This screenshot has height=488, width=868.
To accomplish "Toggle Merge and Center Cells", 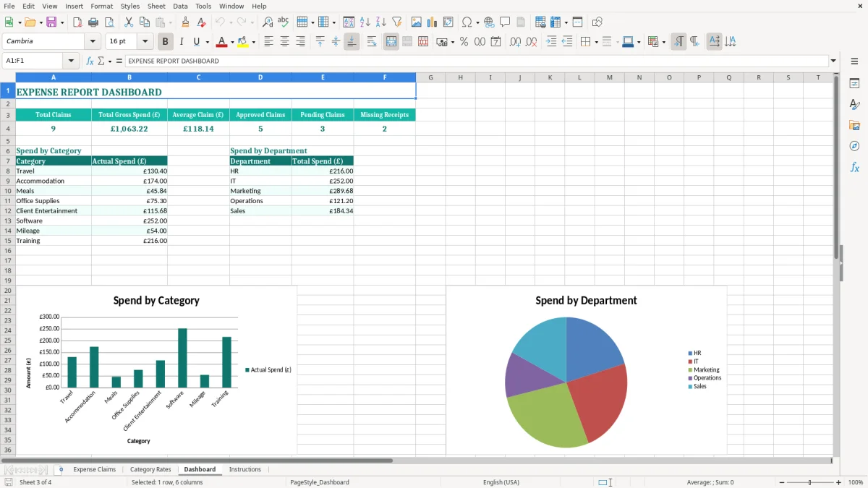I will pyautogui.click(x=391, y=42).
